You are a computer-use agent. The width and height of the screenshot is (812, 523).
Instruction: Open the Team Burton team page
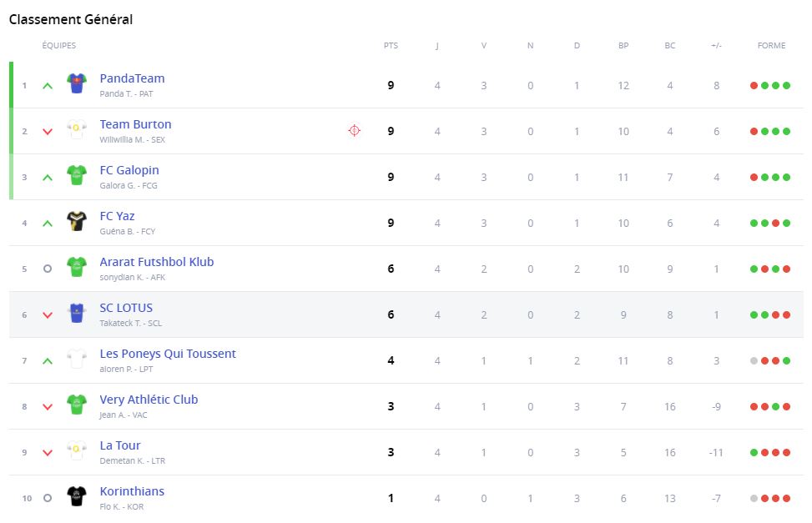pyautogui.click(x=135, y=124)
